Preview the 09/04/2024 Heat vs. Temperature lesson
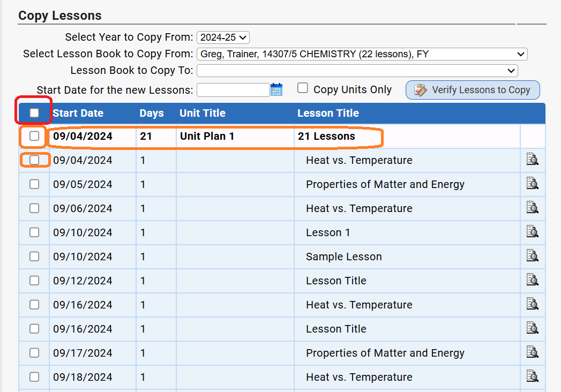This screenshot has width=561, height=392. point(533,159)
